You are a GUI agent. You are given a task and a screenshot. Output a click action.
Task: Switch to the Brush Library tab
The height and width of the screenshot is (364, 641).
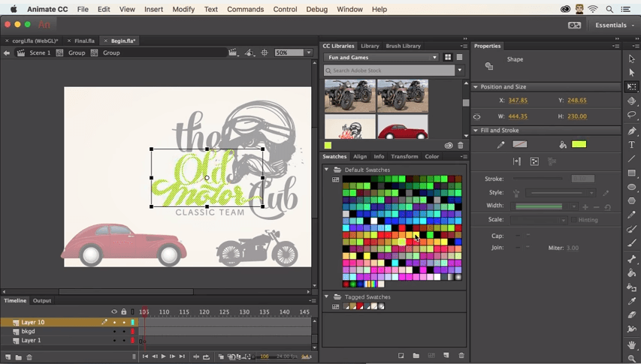click(403, 46)
